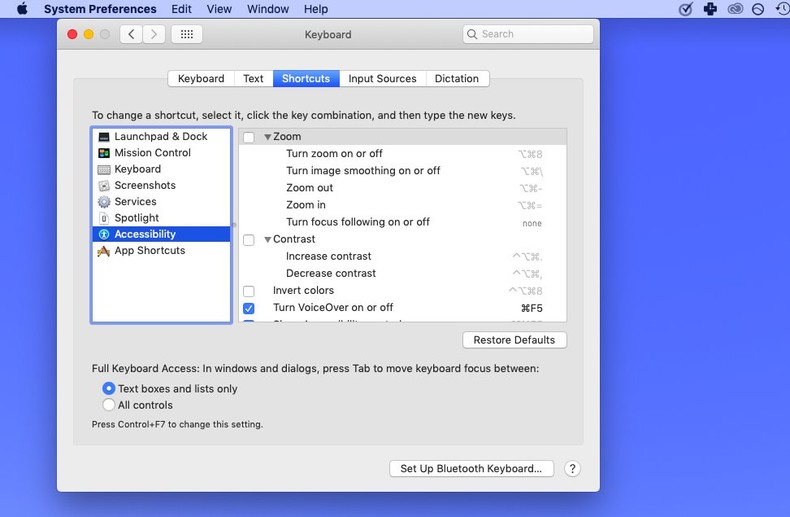Open the Apple menu

(x=22, y=9)
